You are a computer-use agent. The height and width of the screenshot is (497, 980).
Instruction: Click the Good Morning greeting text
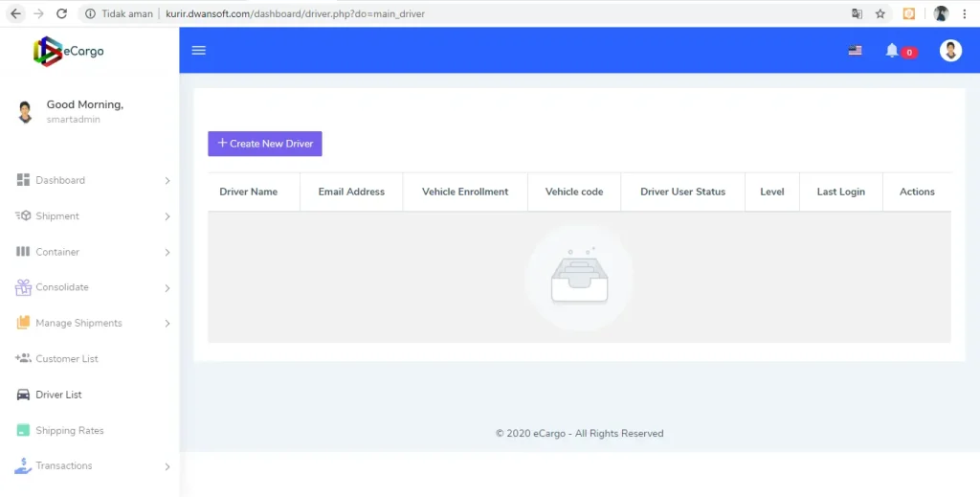[85, 104]
